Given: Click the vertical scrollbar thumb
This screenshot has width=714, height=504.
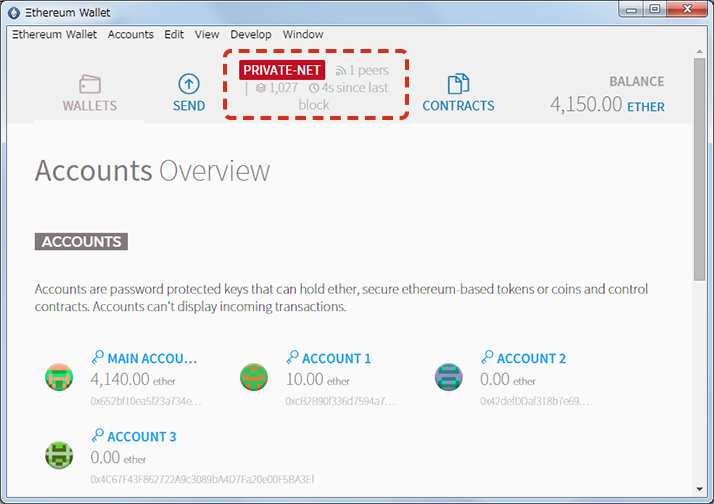Looking at the screenshot, I should (699, 169).
